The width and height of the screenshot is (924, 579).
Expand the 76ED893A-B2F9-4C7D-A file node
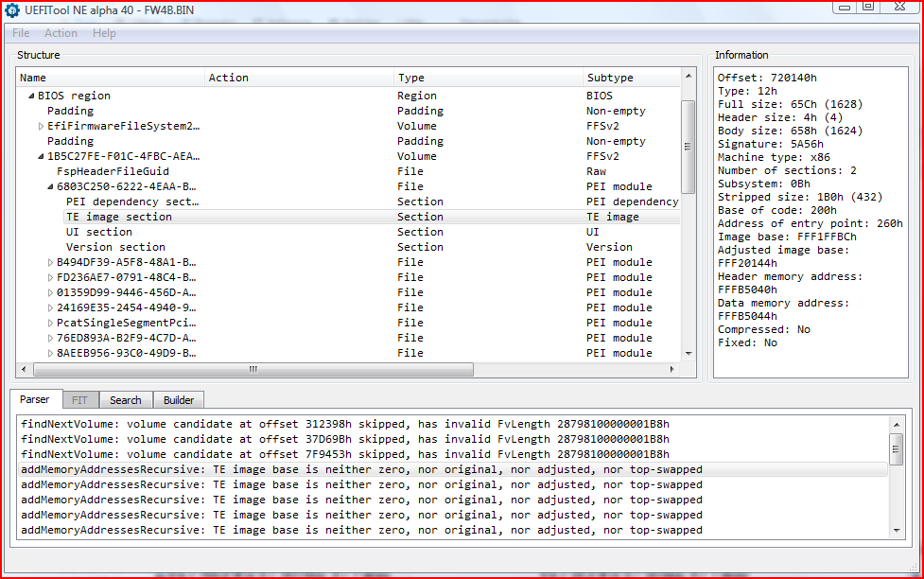pyautogui.click(x=50, y=339)
